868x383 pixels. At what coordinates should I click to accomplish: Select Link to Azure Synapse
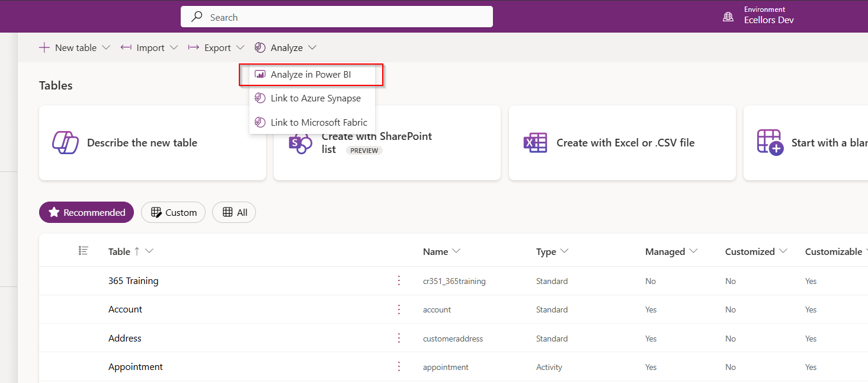[315, 98]
